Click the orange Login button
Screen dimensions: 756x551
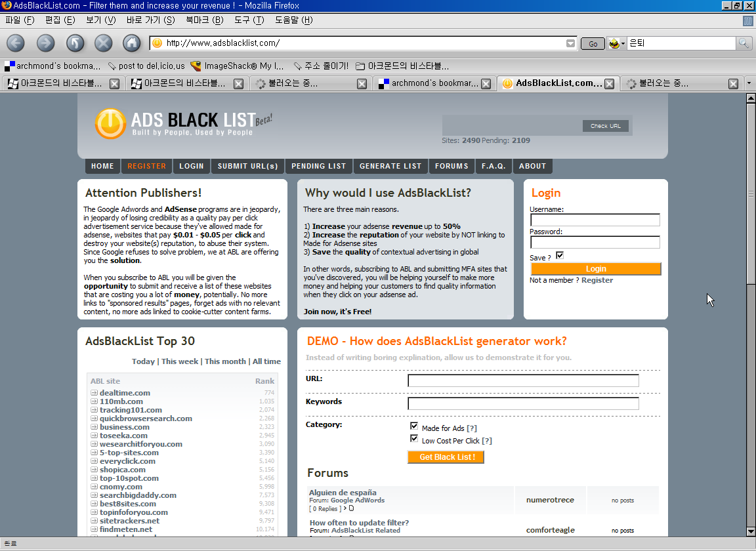pos(596,268)
